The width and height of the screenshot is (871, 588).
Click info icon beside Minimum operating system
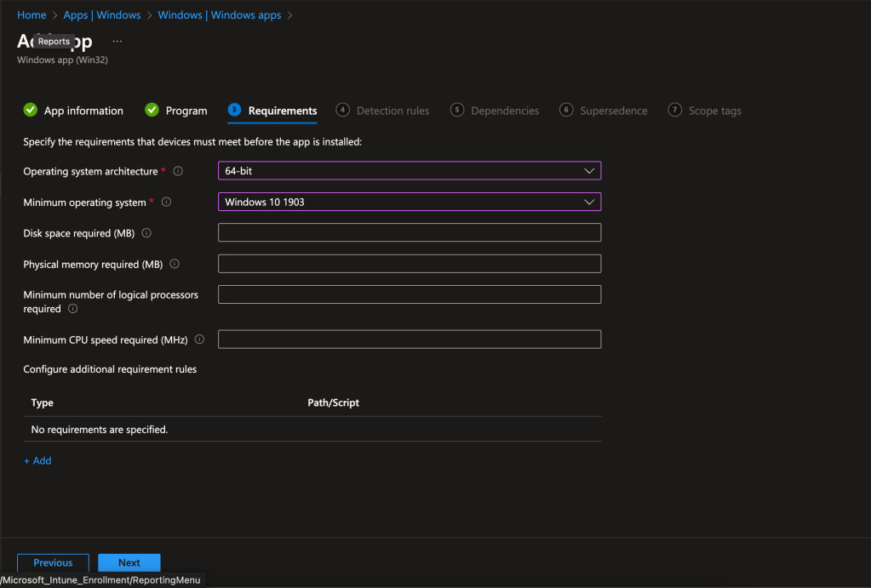pyautogui.click(x=166, y=203)
